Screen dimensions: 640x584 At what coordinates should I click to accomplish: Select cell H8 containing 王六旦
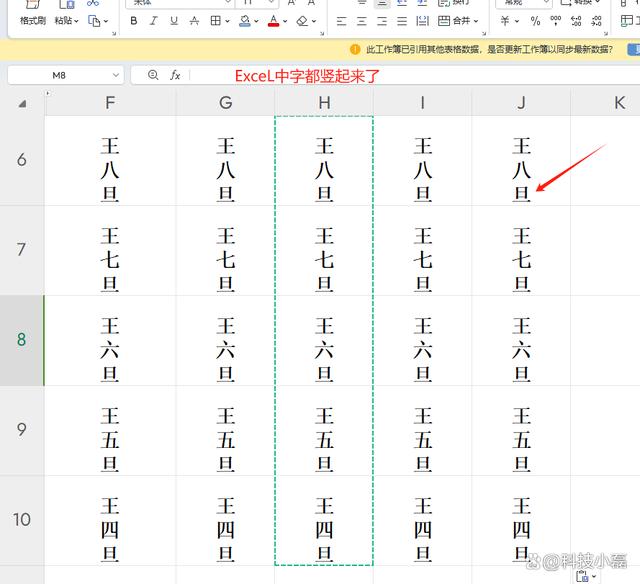(x=324, y=340)
